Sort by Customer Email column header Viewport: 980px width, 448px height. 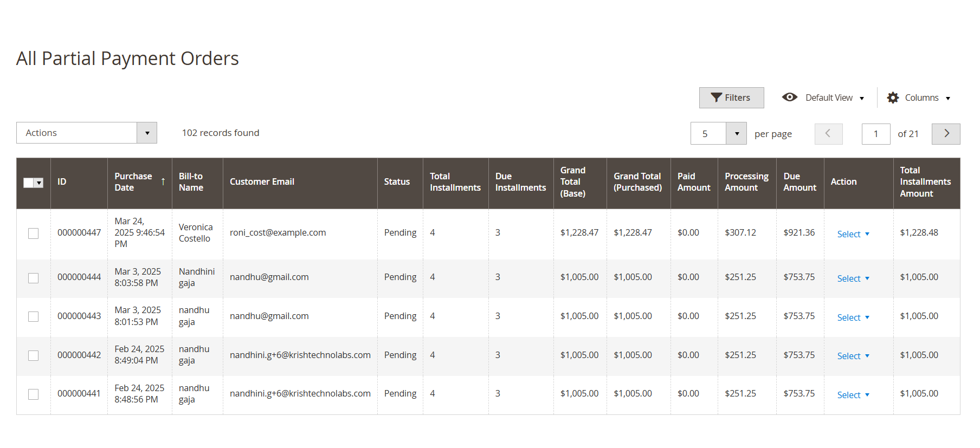(262, 182)
